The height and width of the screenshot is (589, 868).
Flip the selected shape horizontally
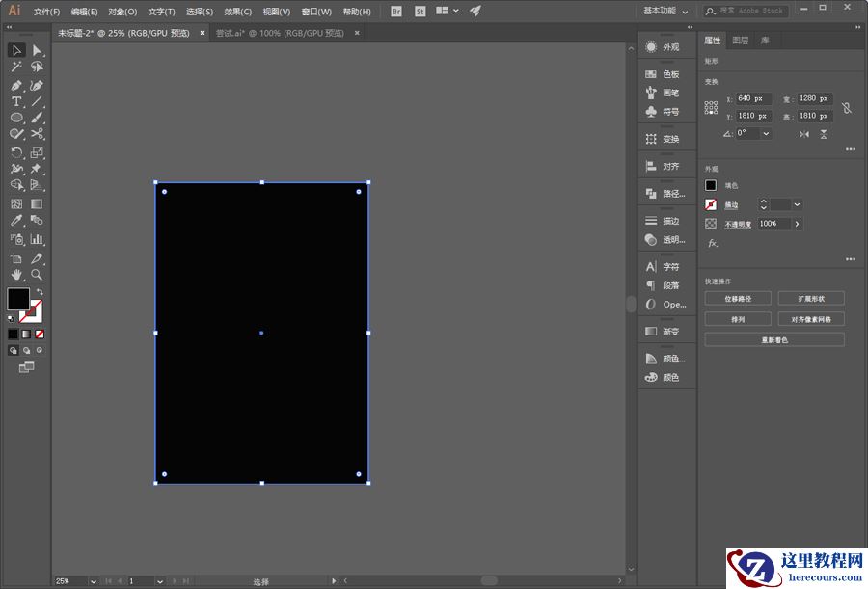(804, 134)
